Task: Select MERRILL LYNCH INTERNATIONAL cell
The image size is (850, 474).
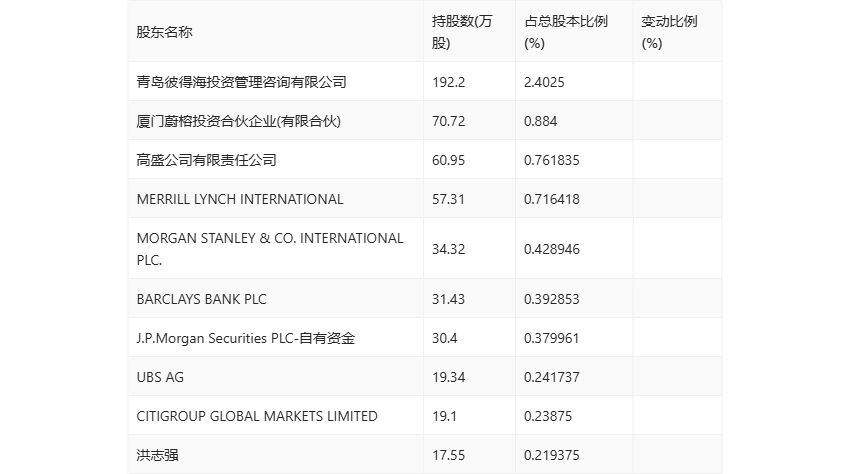Action: point(240,199)
